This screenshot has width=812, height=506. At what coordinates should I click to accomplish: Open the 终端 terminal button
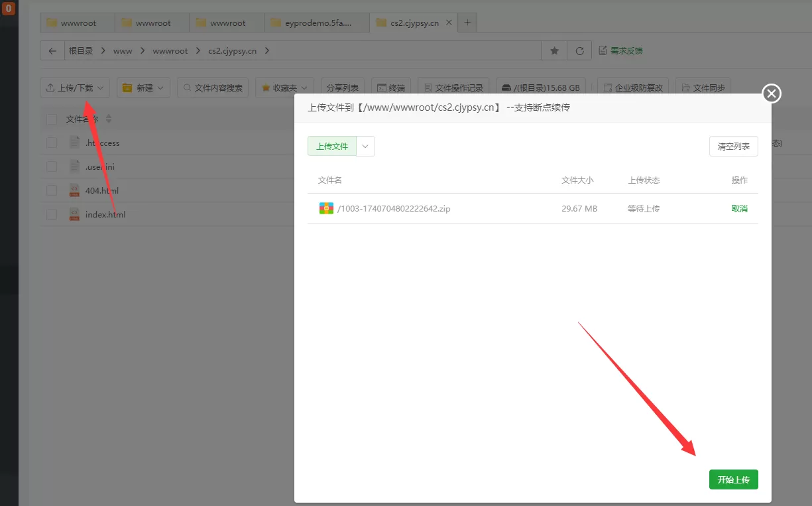pyautogui.click(x=391, y=88)
